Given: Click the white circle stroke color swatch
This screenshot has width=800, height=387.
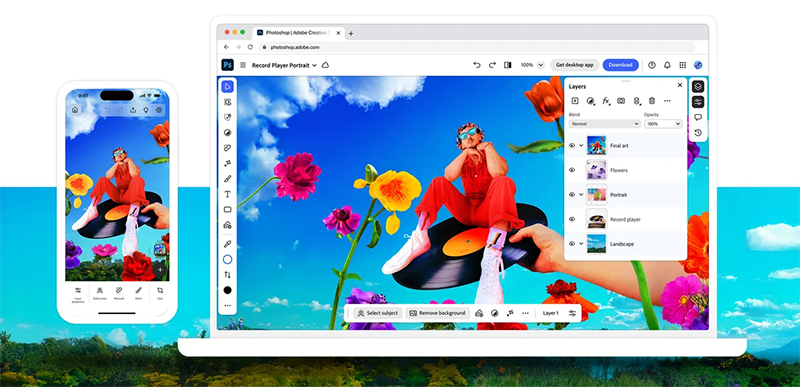Looking at the screenshot, I should [228, 260].
